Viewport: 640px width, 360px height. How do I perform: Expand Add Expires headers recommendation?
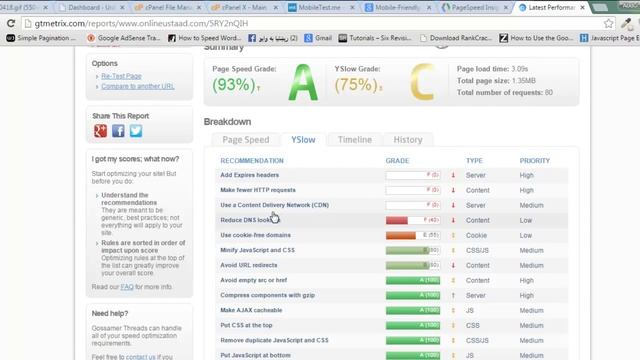coord(249,175)
